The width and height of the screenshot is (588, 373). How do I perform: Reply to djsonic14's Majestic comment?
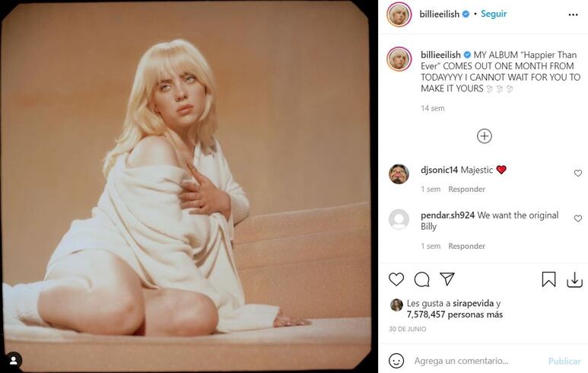tap(466, 189)
